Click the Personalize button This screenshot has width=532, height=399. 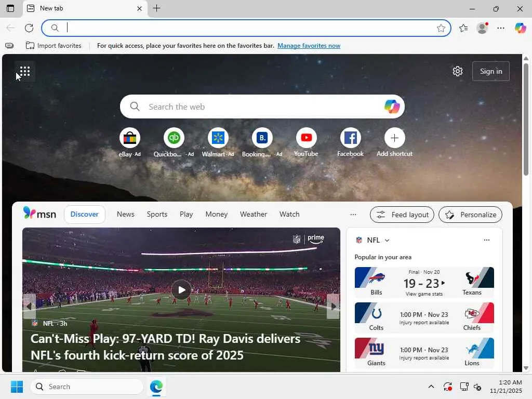[x=470, y=215]
